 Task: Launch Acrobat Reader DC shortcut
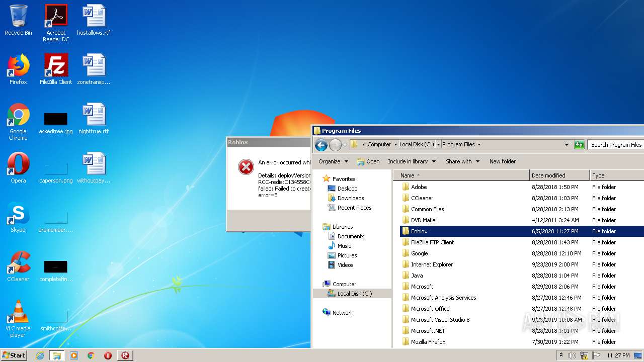(x=56, y=23)
